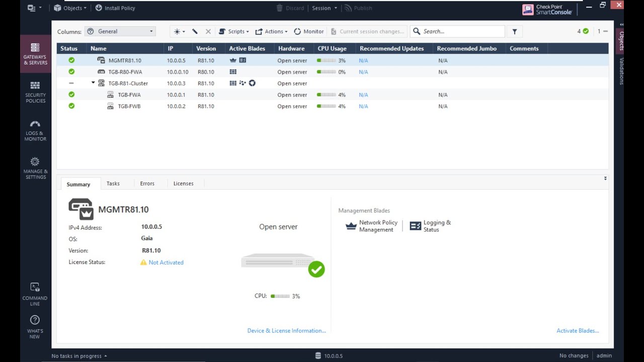Click CPU usage bar for TGB-FWB row
The image size is (644, 362).
326,106
